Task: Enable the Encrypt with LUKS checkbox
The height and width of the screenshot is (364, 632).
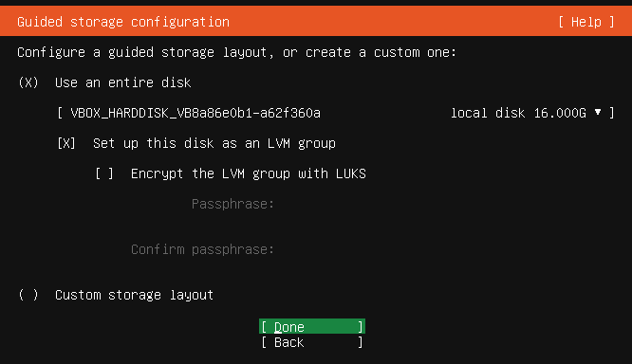Action: click(x=104, y=173)
